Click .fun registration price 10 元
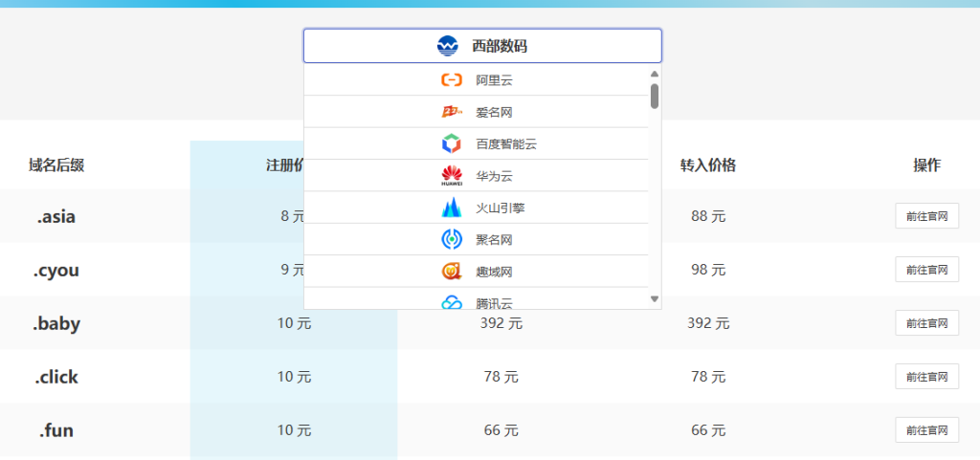The image size is (980, 460). 294,430
